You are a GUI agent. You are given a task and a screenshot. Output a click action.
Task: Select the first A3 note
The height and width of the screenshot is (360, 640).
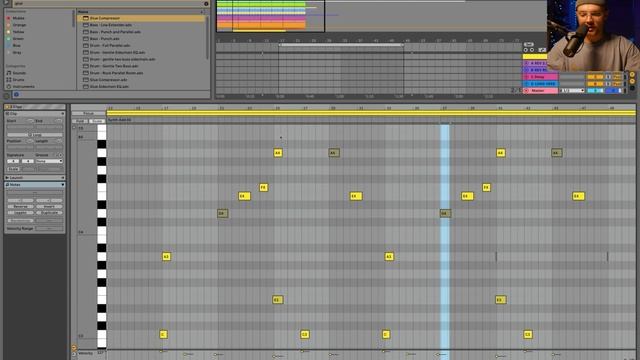coord(166,256)
